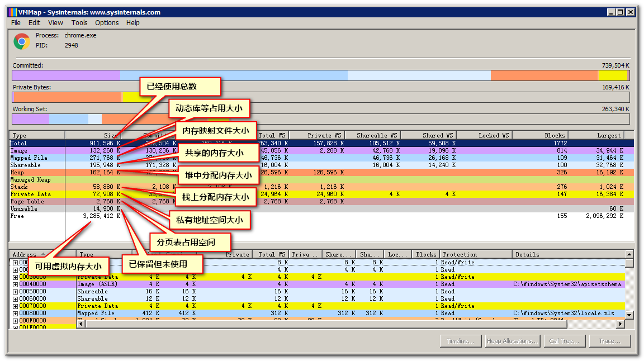
Task: Select the Free summary row
Action: pos(321,216)
